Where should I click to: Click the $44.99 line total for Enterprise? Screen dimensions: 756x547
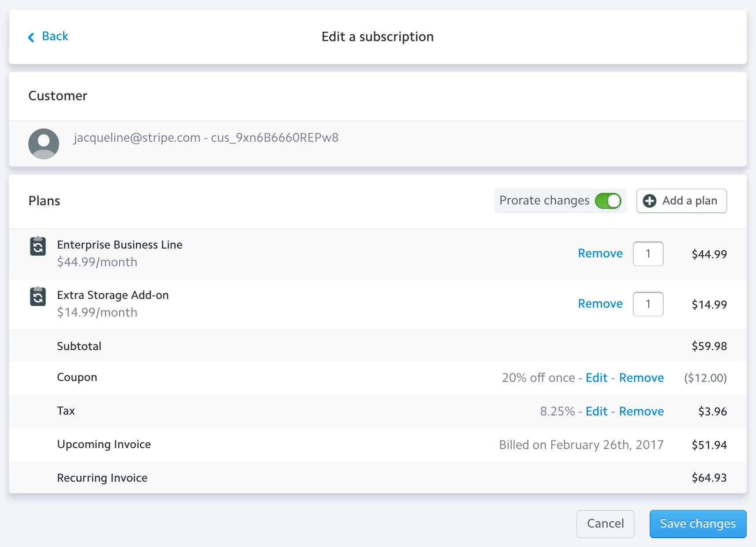709,254
